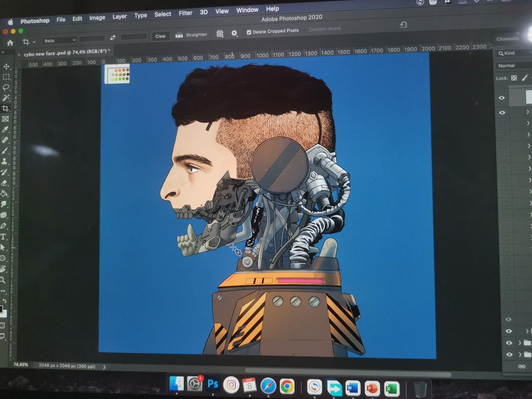The image size is (532, 399).
Task: Select the History Brush tool
Action: [x=4, y=172]
